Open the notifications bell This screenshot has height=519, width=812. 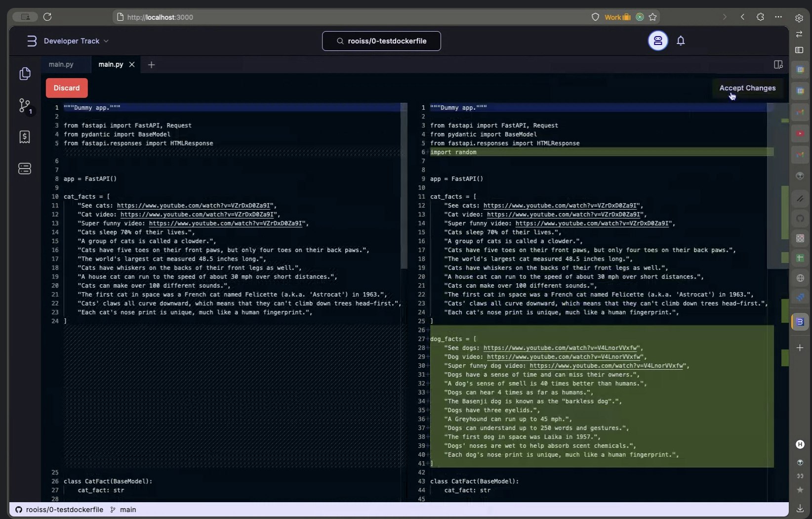tap(681, 41)
